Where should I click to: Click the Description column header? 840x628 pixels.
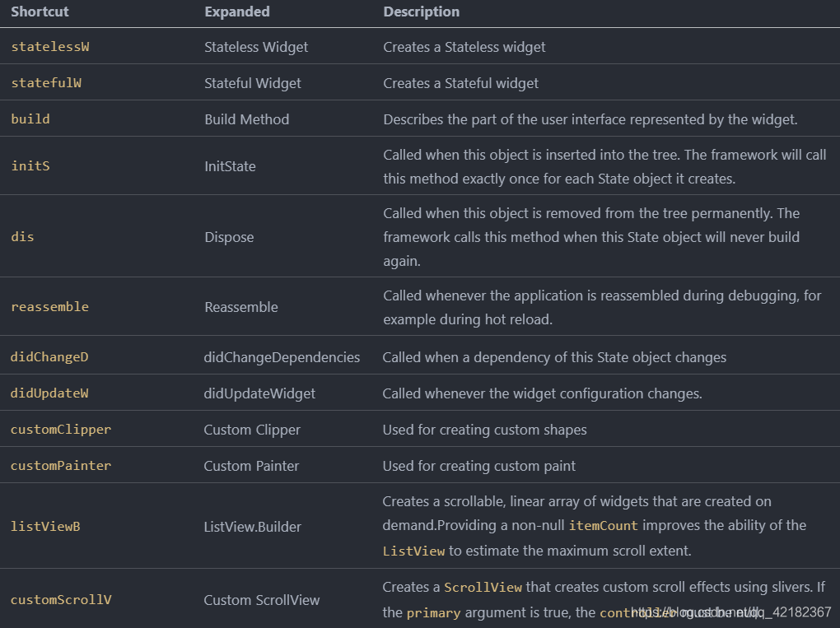(421, 12)
